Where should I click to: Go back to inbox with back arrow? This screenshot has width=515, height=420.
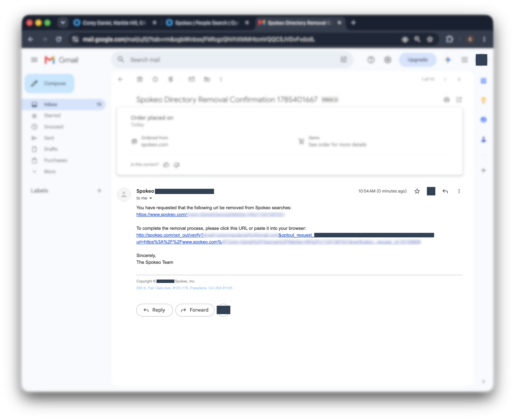(120, 79)
